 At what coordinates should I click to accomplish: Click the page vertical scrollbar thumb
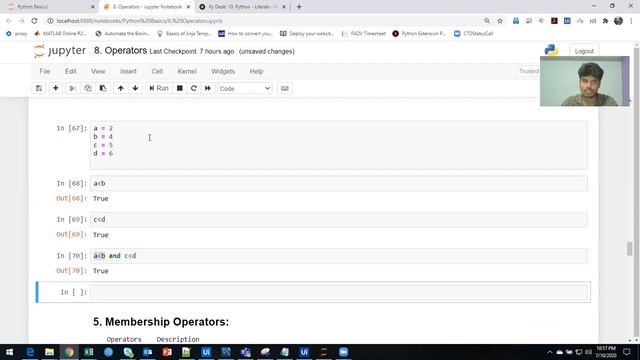point(630,249)
